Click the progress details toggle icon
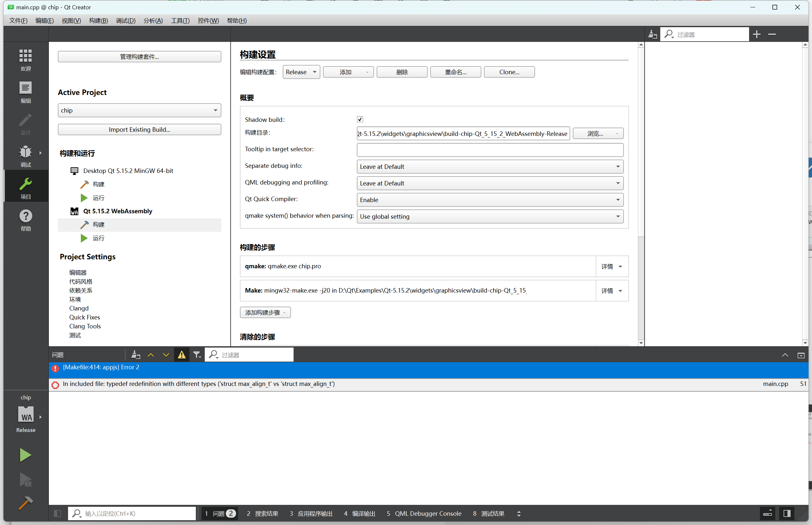This screenshot has width=812, height=525. [768, 513]
